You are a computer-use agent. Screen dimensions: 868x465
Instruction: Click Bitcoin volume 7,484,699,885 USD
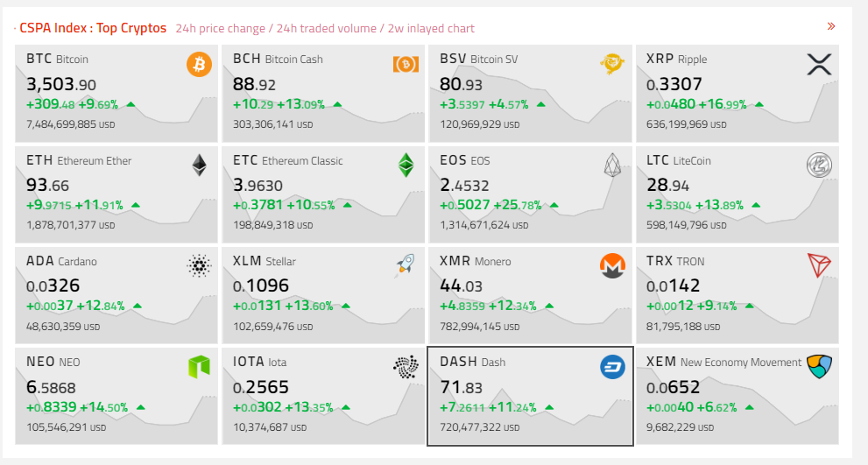click(x=71, y=124)
